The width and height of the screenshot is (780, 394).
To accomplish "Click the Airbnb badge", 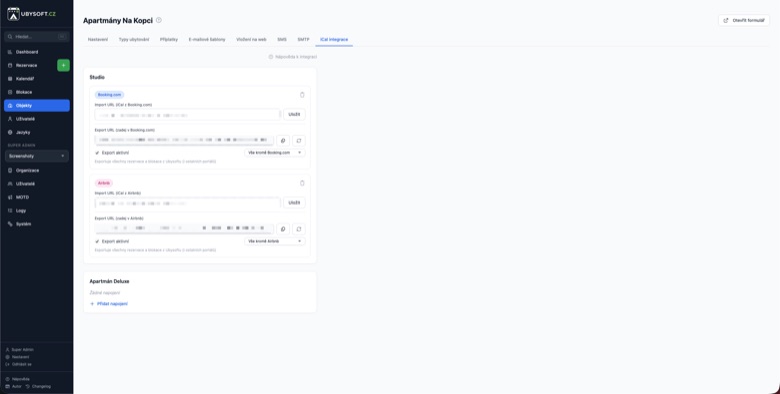I will (x=103, y=183).
